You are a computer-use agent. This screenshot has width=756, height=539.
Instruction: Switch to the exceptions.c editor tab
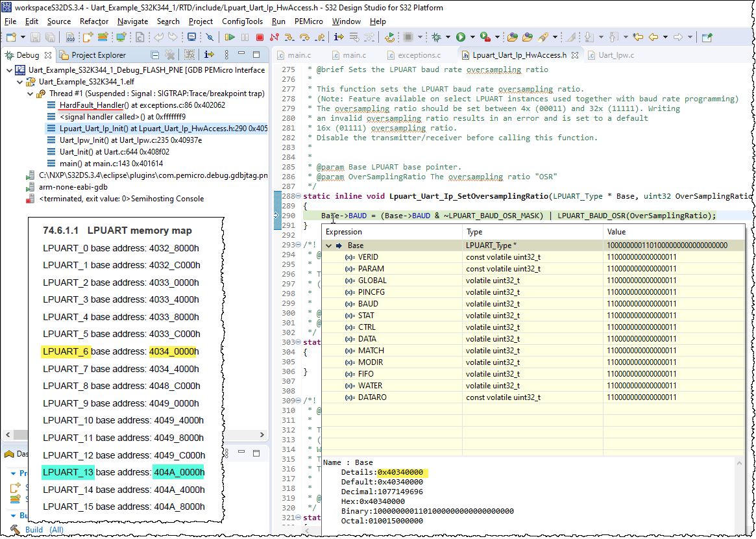pyautogui.click(x=419, y=55)
